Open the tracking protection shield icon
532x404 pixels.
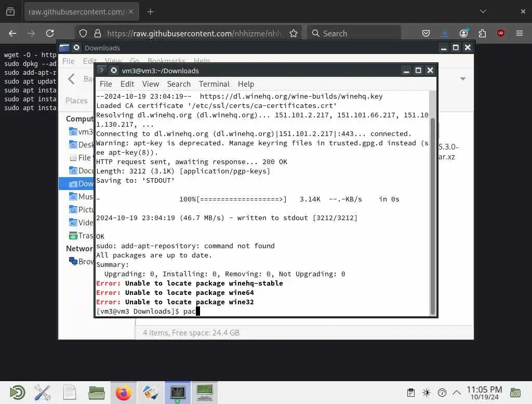(x=83, y=33)
